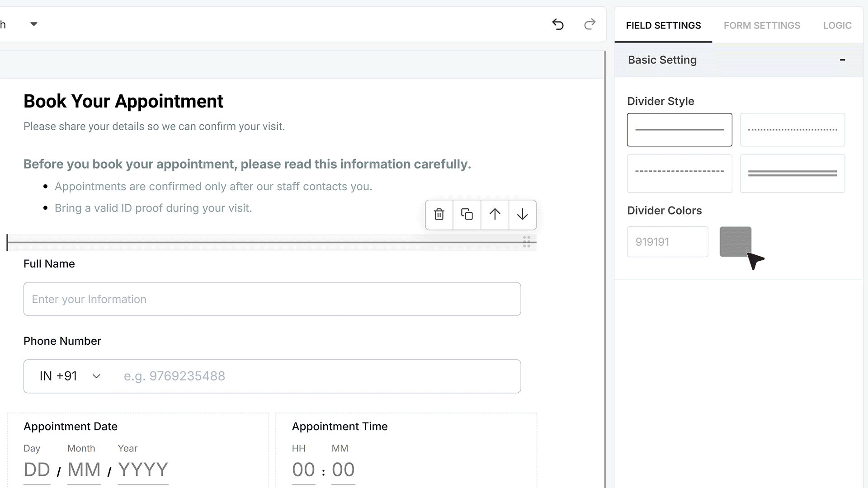Duplicate the divider using copy icon
868x488 pixels.
pos(467,214)
